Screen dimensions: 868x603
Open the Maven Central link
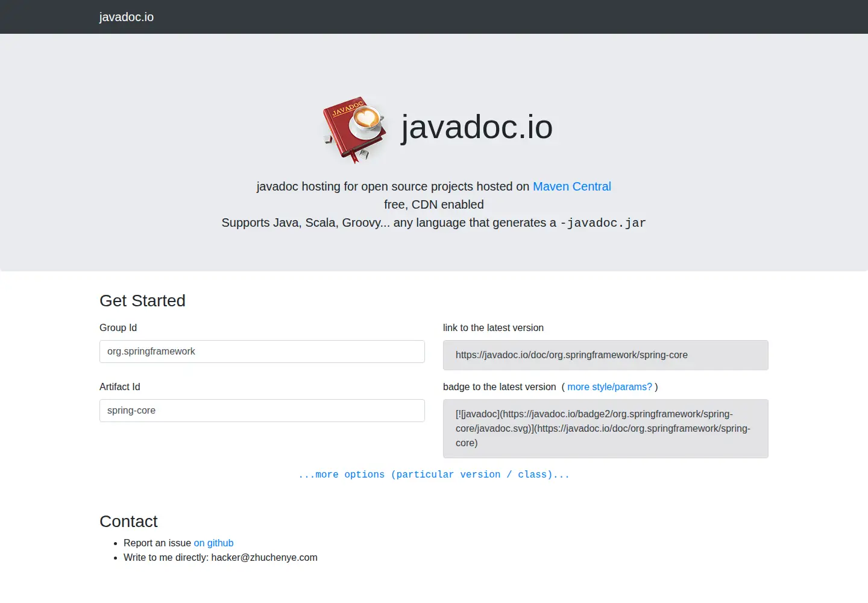pyautogui.click(x=571, y=186)
